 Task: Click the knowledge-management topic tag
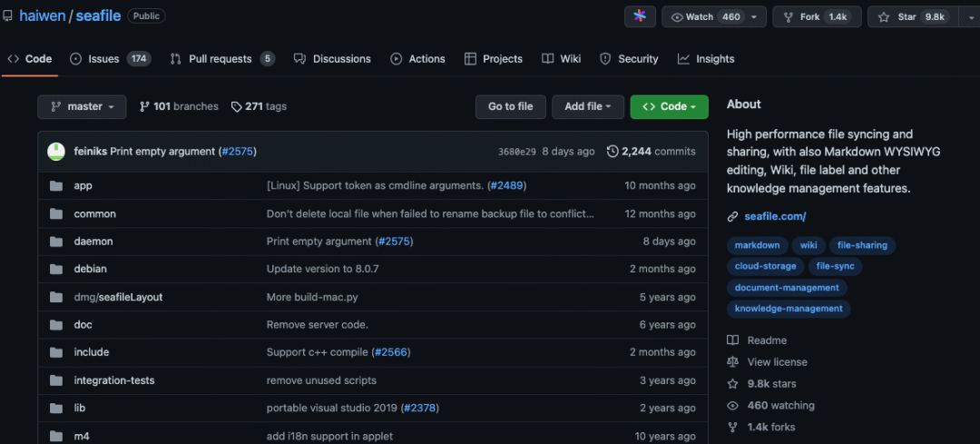(789, 309)
